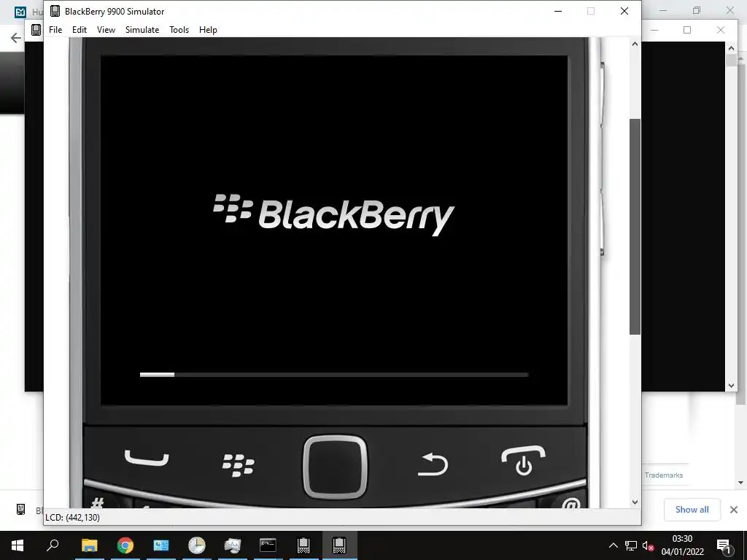Dismiss the browser downloads bar
Viewport: 747px width, 560px height.
click(x=734, y=510)
